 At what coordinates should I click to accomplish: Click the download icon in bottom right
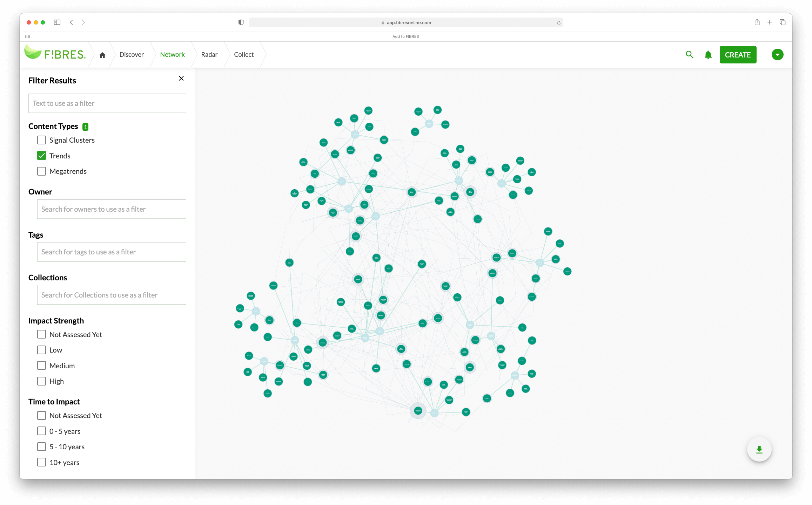click(x=759, y=449)
